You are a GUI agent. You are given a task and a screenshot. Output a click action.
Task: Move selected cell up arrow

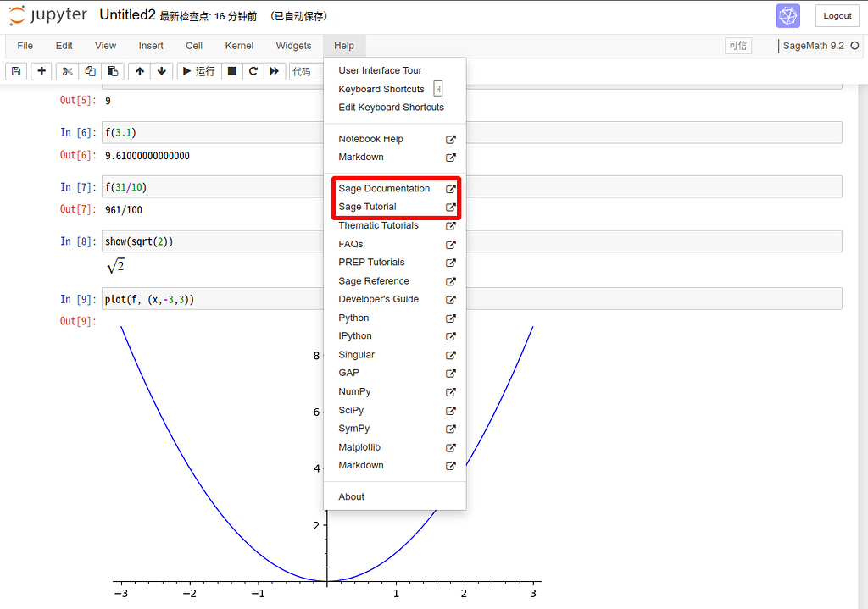click(x=140, y=71)
